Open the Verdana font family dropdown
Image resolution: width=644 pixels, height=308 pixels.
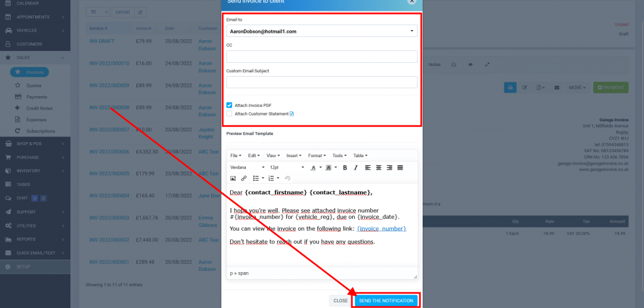(247, 168)
